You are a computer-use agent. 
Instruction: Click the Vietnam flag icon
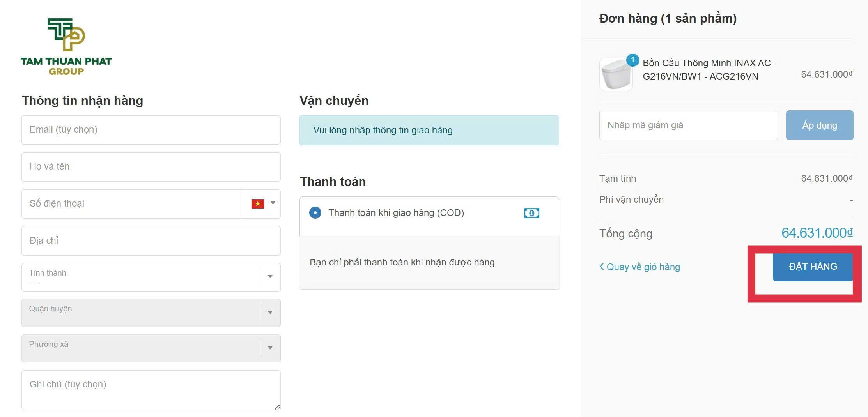[x=257, y=203]
